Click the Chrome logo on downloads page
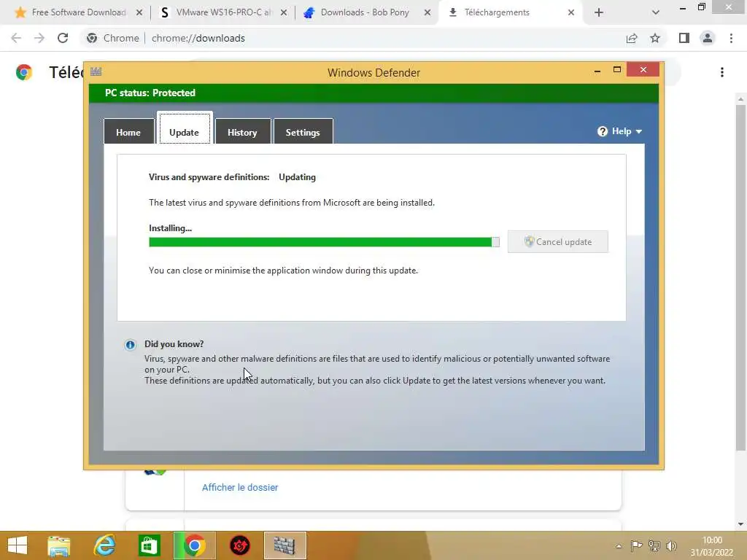 tap(24, 72)
